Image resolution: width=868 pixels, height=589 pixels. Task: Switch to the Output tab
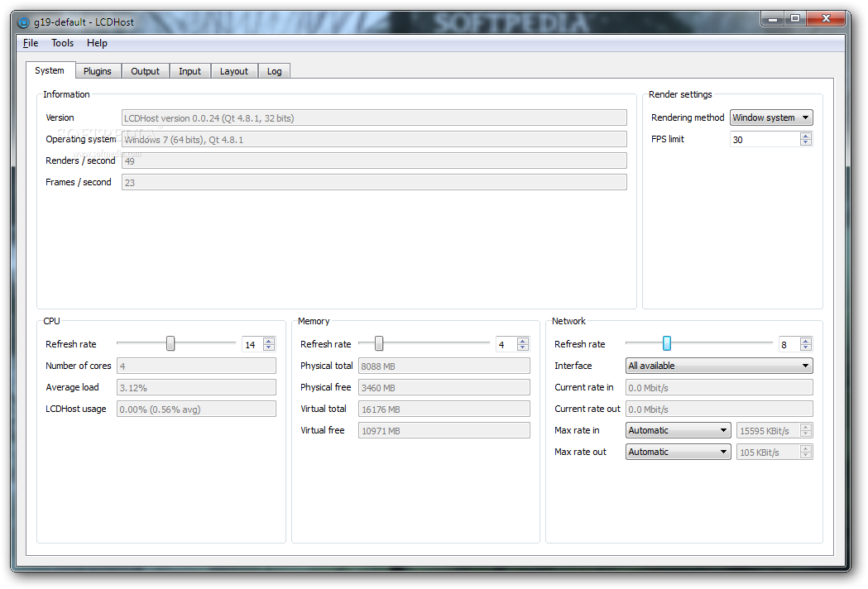point(145,71)
